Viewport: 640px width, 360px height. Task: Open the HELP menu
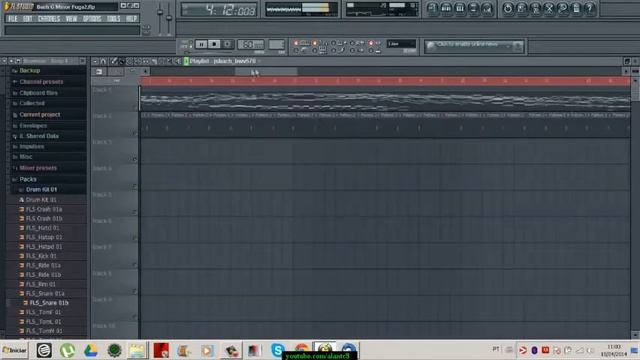pyautogui.click(x=131, y=19)
